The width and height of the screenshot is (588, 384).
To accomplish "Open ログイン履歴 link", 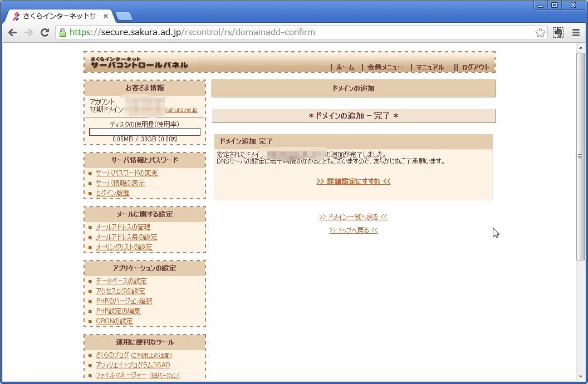I will coord(112,193).
